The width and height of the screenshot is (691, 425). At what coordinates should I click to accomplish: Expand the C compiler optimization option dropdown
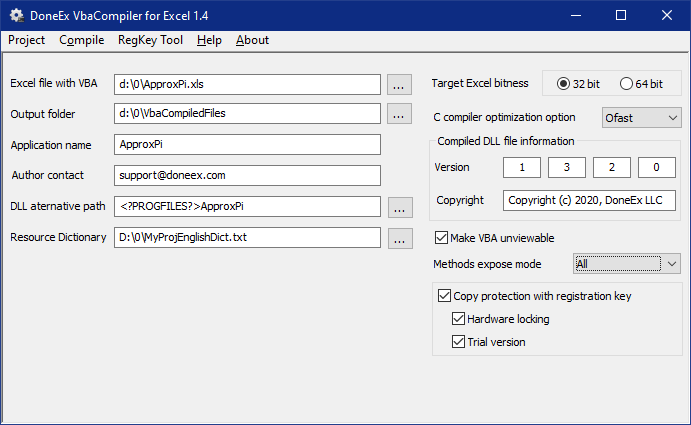pyautogui.click(x=642, y=118)
